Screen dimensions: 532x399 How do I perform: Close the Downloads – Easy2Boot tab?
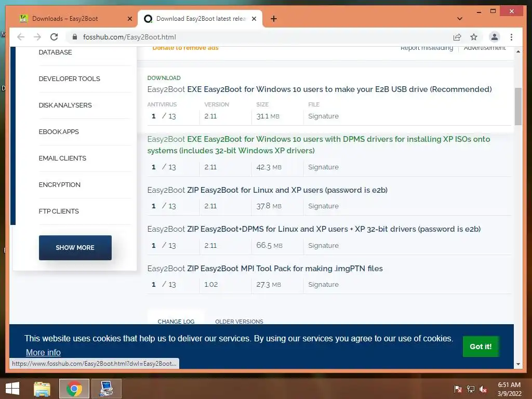(x=129, y=19)
